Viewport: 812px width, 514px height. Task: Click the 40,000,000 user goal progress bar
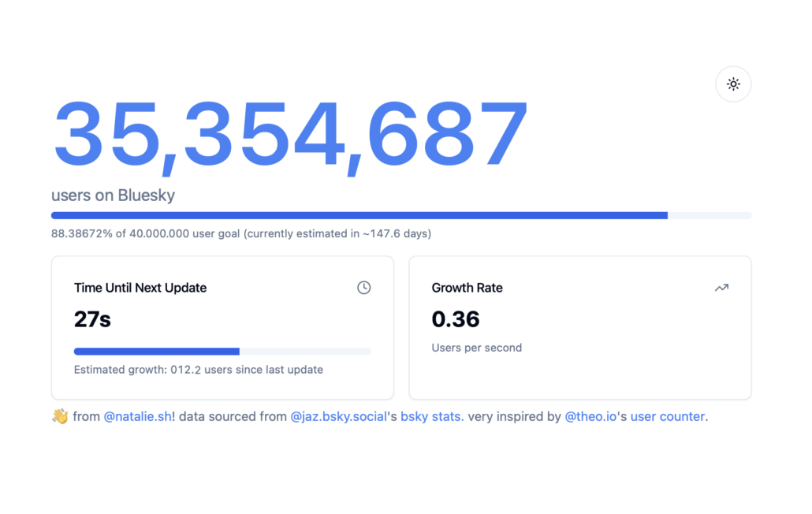click(401, 215)
